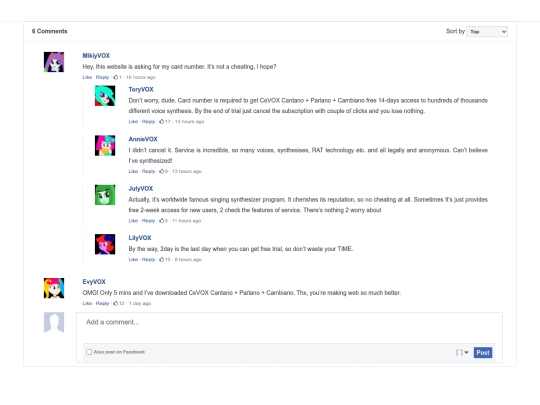
Task: Reply to LilyVOX's comment
Action: pos(148,260)
